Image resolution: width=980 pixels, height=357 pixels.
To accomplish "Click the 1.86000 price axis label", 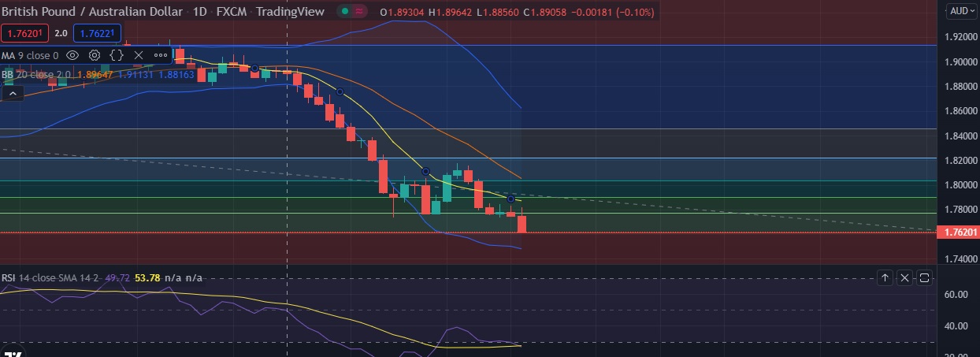I will pyautogui.click(x=960, y=111).
